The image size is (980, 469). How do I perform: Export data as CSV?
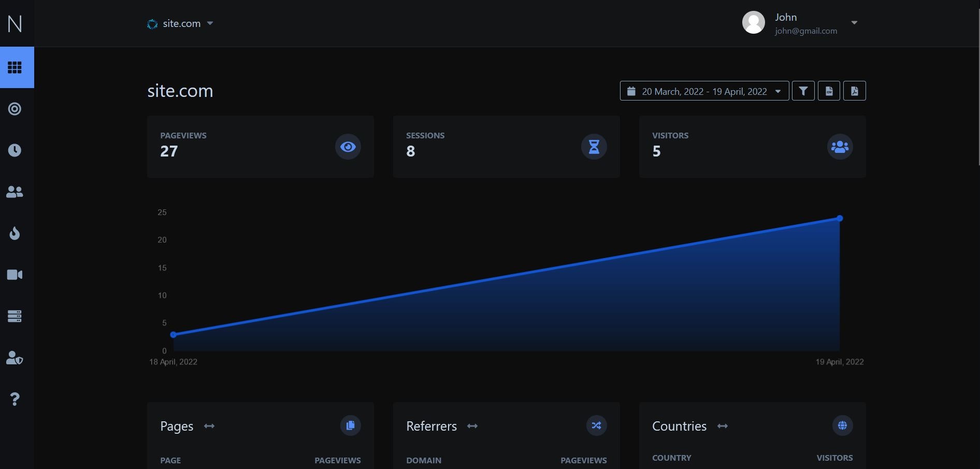tap(829, 91)
